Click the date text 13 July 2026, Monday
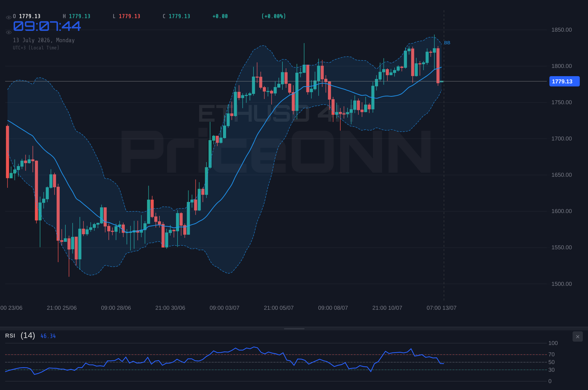This screenshot has width=588, height=390. coord(44,40)
